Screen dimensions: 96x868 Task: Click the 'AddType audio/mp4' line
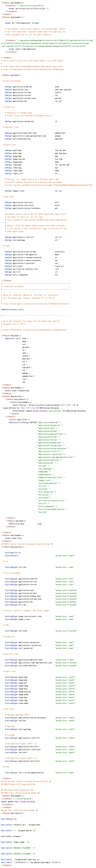35,150
